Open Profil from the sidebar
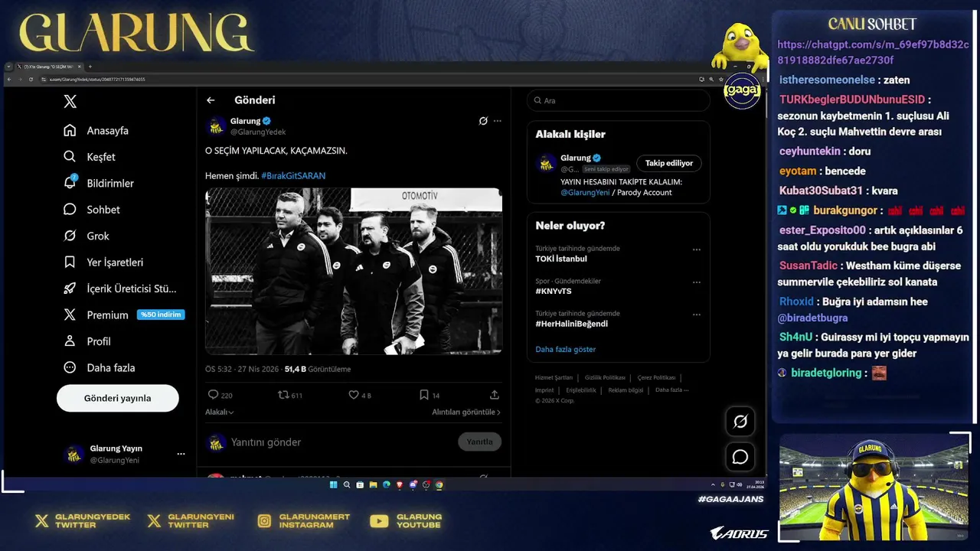This screenshot has height=551, width=980. coord(88,341)
